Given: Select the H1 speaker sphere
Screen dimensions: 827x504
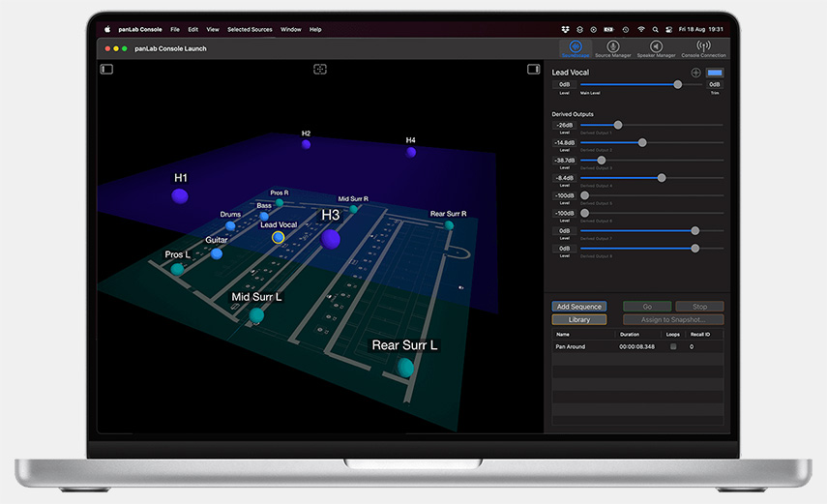Looking at the screenshot, I should pyautogui.click(x=180, y=196).
